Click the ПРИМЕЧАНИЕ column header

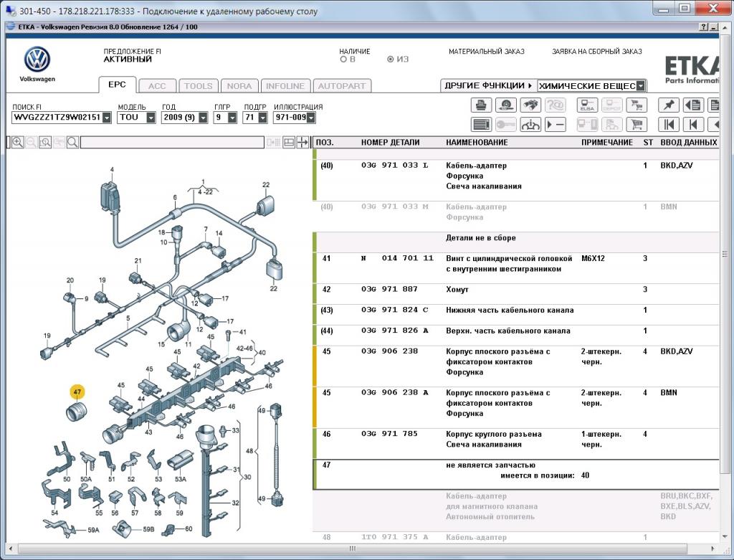[607, 143]
